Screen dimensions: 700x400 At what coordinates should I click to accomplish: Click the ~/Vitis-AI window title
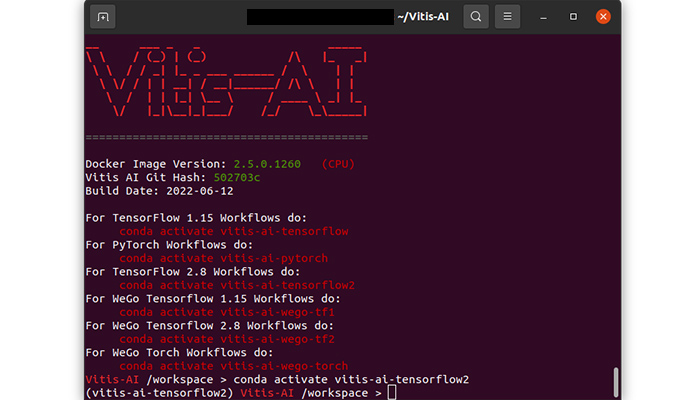coord(423,17)
